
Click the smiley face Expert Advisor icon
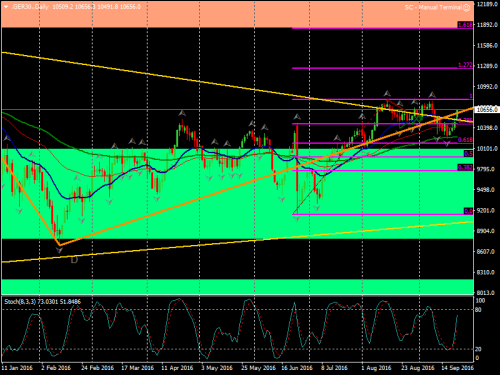(x=467, y=7)
